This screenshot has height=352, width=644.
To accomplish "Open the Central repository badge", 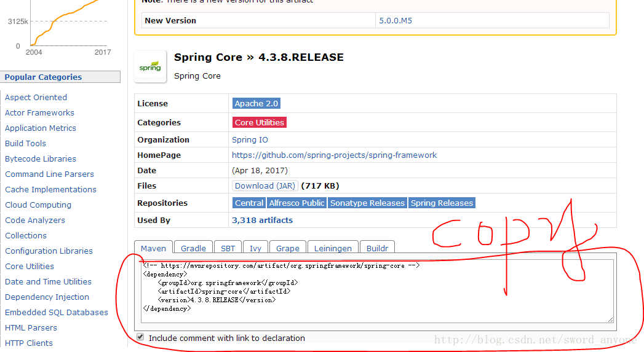I will (x=249, y=203).
